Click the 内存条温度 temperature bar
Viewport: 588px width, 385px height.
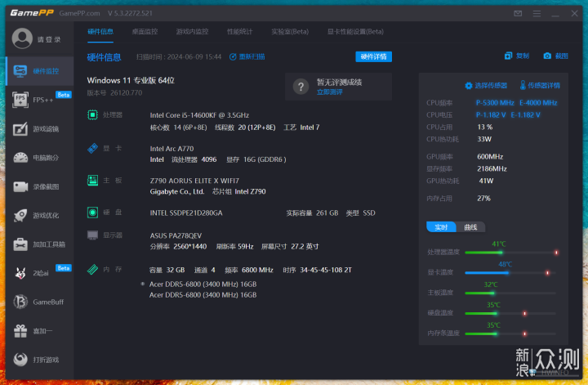pyautogui.click(x=510, y=334)
